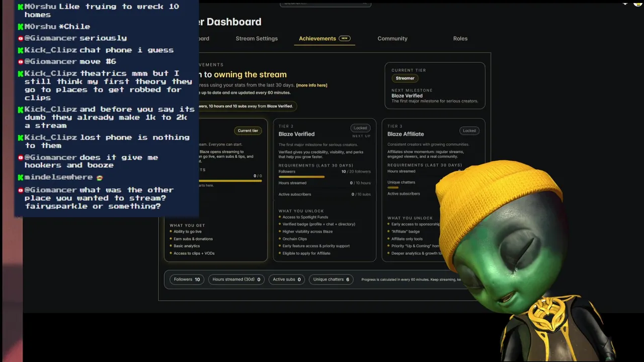This screenshot has width=644, height=362.
Task: Click the Unique chatters 6 stat pill
Action: 331,280
